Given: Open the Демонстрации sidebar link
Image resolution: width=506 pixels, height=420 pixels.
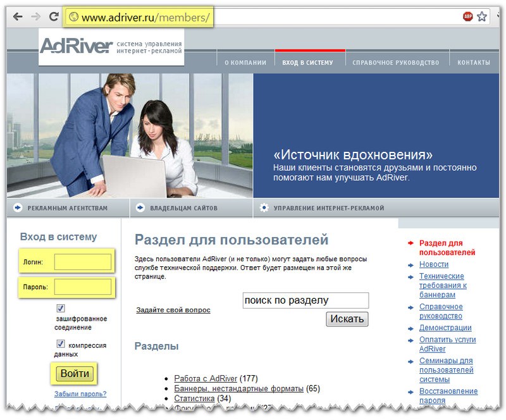Looking at the screenshot, I should click(445, 328).
